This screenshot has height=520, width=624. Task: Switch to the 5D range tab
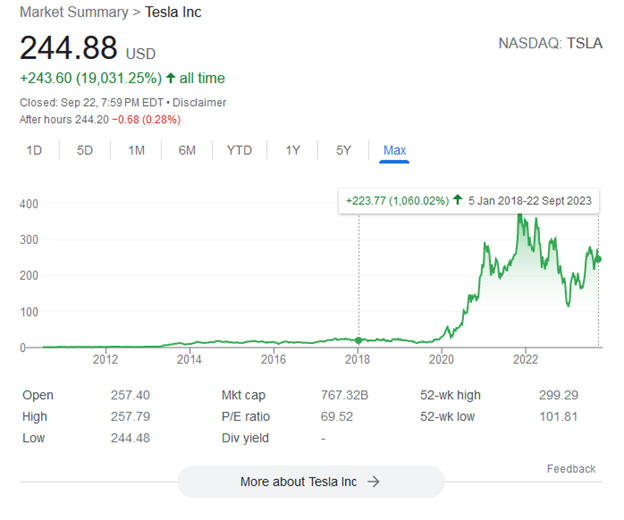click(85, 150)
